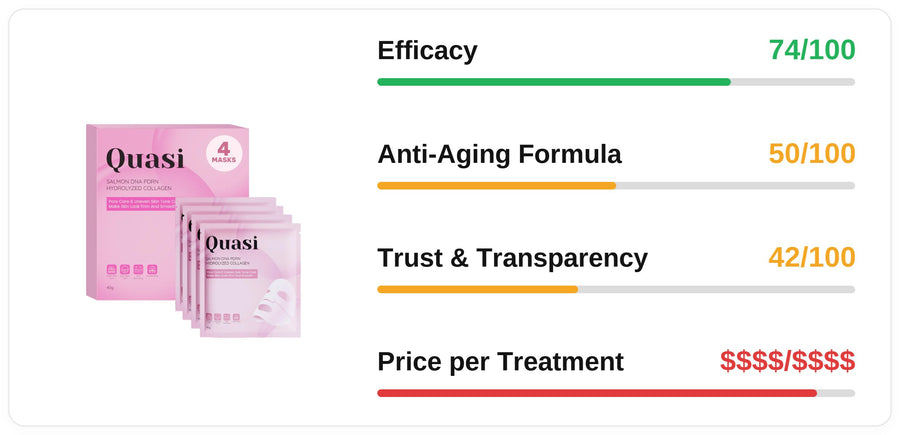Click the 42/100 trust score
The width and height of the screenshot is (900, 435).
pos(812,258)
